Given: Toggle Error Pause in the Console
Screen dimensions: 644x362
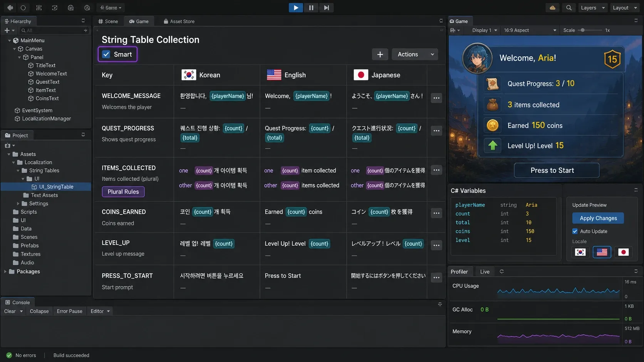Looking at the screenshot, I should pyautogui.click(x=69, y=311).
